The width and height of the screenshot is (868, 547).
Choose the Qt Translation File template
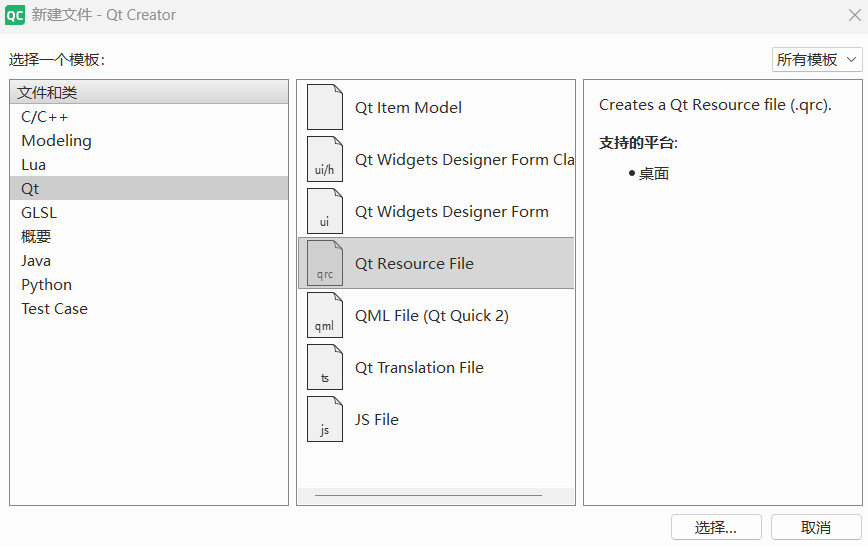point(436,367)
